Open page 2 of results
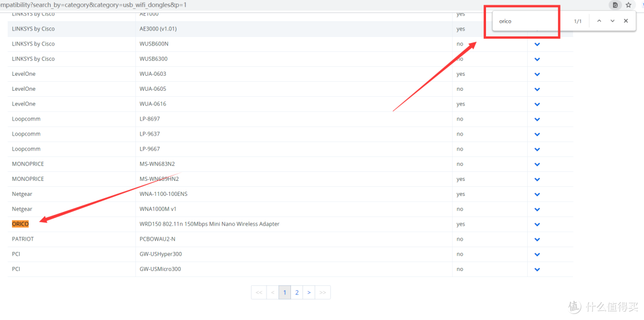 click(x=297, y=293)
